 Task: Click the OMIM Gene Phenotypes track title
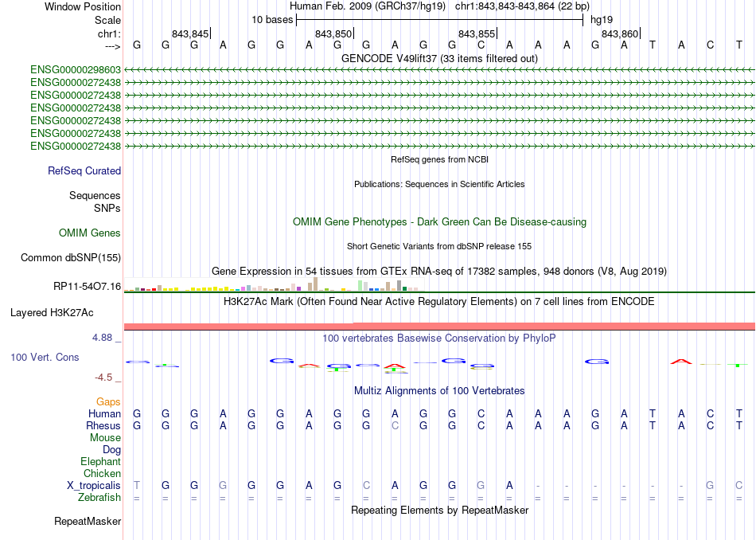click(440, 222)
